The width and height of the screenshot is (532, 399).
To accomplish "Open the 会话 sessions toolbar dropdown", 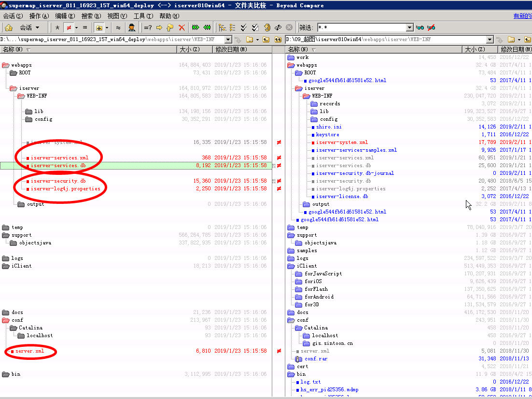I will pos(29,28).
